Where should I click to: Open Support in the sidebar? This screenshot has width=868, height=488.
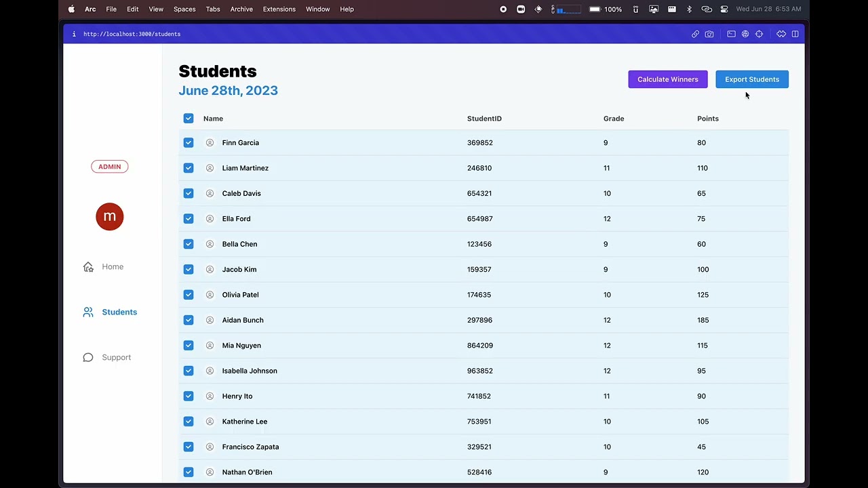pos(117,357)
